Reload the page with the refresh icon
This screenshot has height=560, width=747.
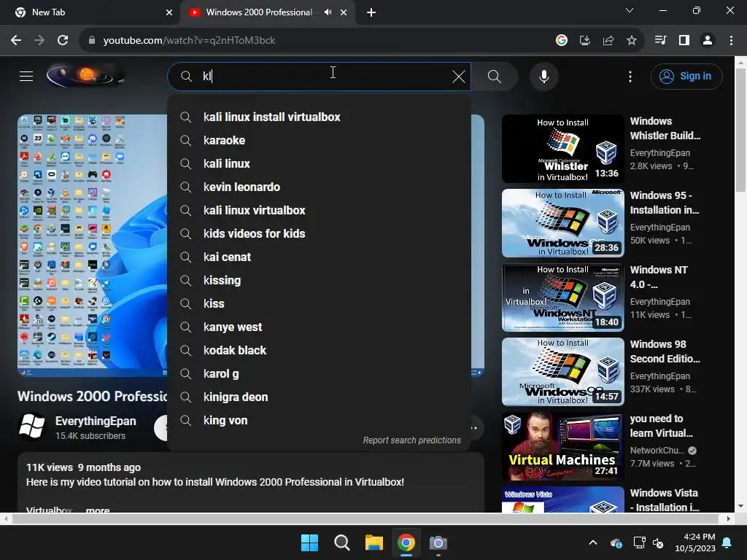(63, 41)
